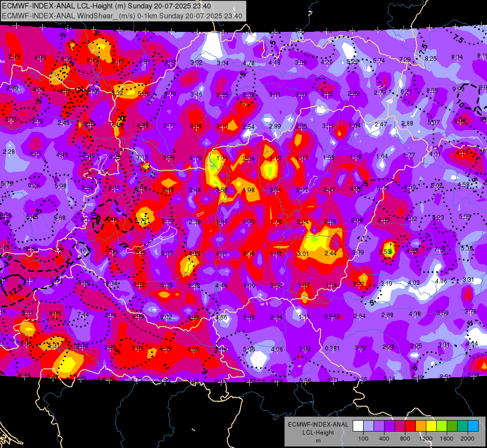This screenshot has height=448, width=487.
Task: Click the legend unit label m
Action: pyautogui.click(x=318, y=441)
